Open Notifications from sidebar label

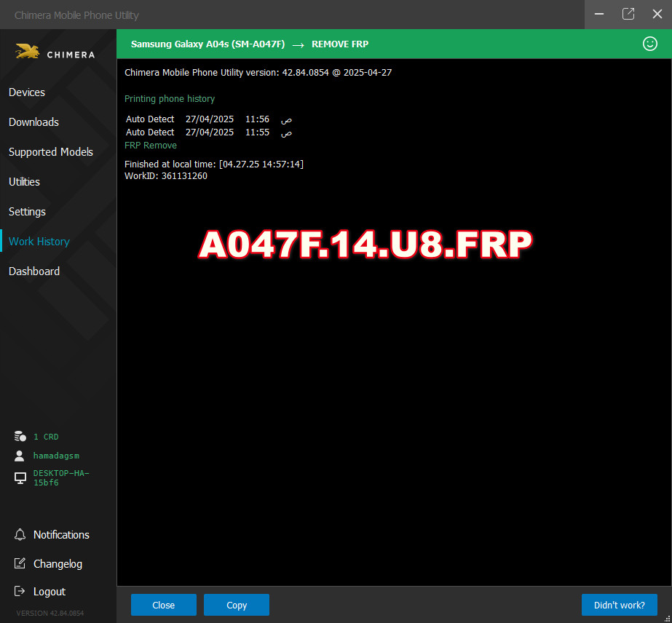coord(61,535)
